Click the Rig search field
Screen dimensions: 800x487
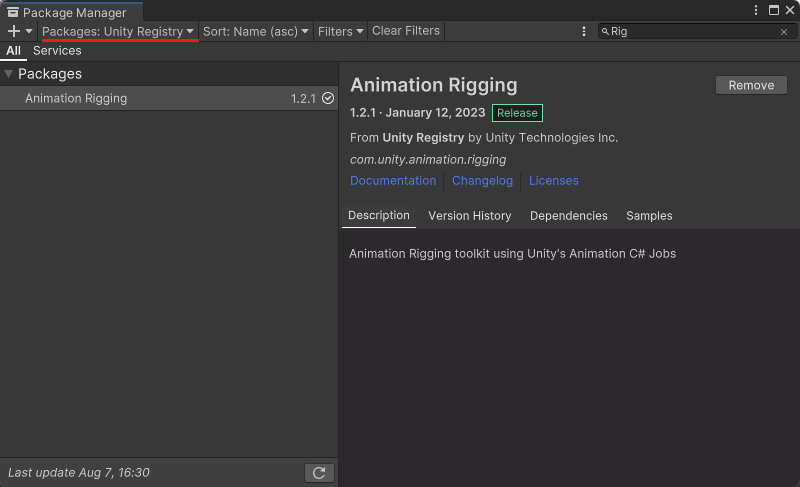pos(697,32)
